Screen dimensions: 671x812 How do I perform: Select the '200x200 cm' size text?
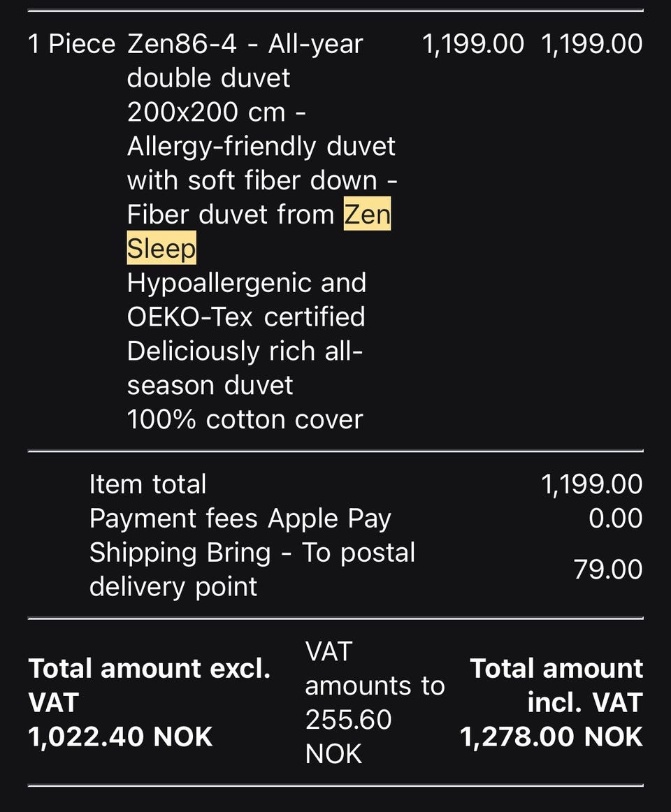pos(206,112)
